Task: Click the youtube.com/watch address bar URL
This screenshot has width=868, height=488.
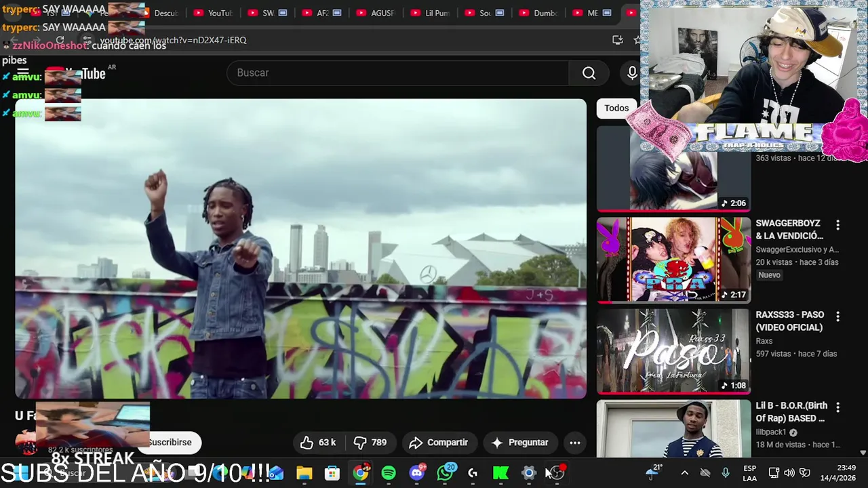Action: (x=173, y=40)
